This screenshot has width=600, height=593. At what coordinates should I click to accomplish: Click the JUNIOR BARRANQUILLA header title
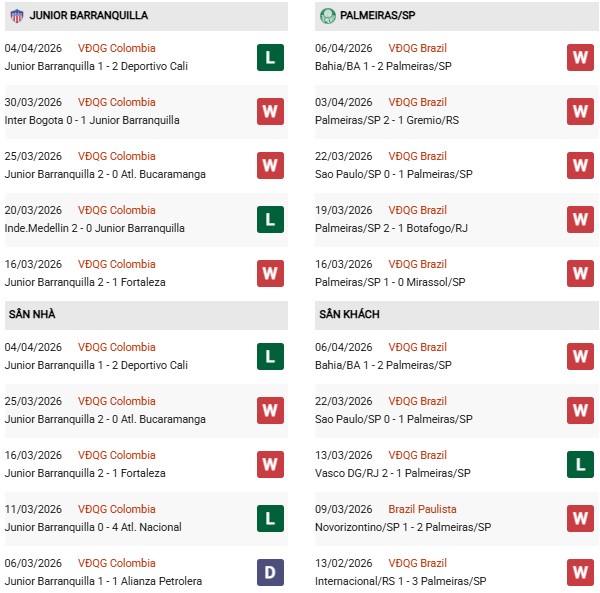[89, 16]
